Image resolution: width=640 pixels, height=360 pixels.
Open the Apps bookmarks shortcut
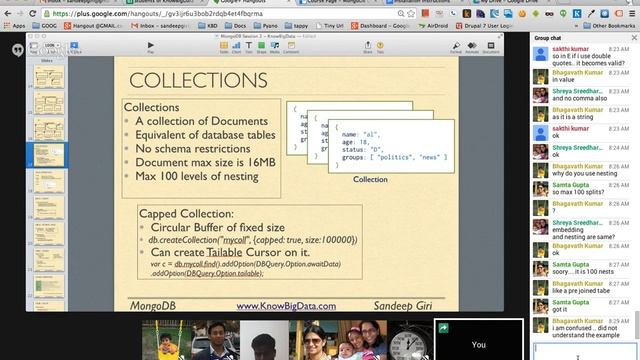tap(14, 26)
